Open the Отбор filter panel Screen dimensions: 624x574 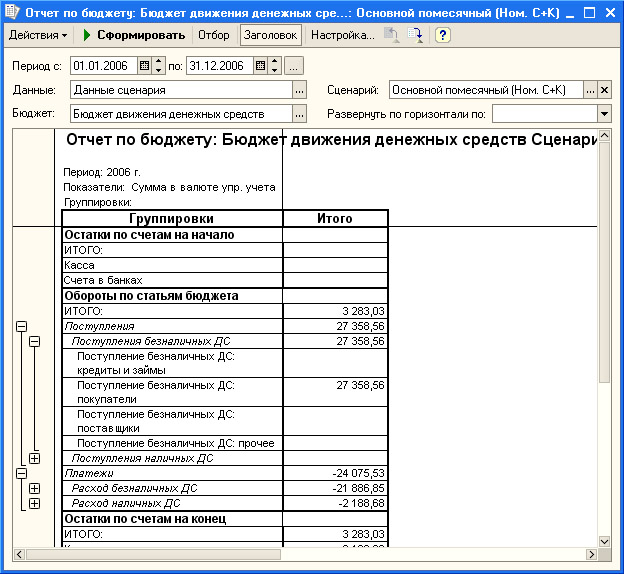pos(214,35)
